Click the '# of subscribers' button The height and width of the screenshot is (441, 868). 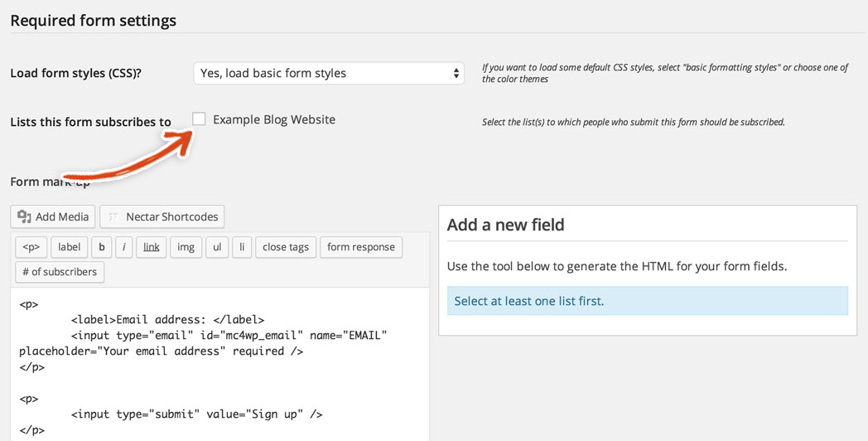pyautogui.click(x=60, y=272)
